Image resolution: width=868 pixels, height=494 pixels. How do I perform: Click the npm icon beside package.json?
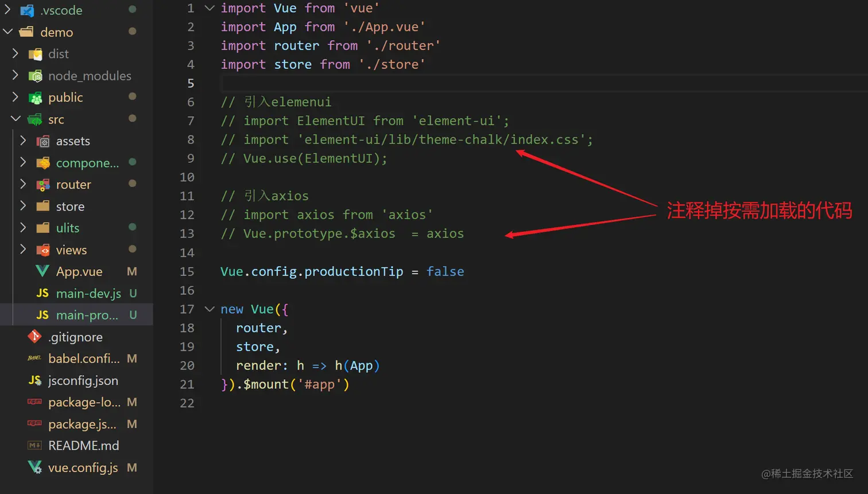click(34, 423)
